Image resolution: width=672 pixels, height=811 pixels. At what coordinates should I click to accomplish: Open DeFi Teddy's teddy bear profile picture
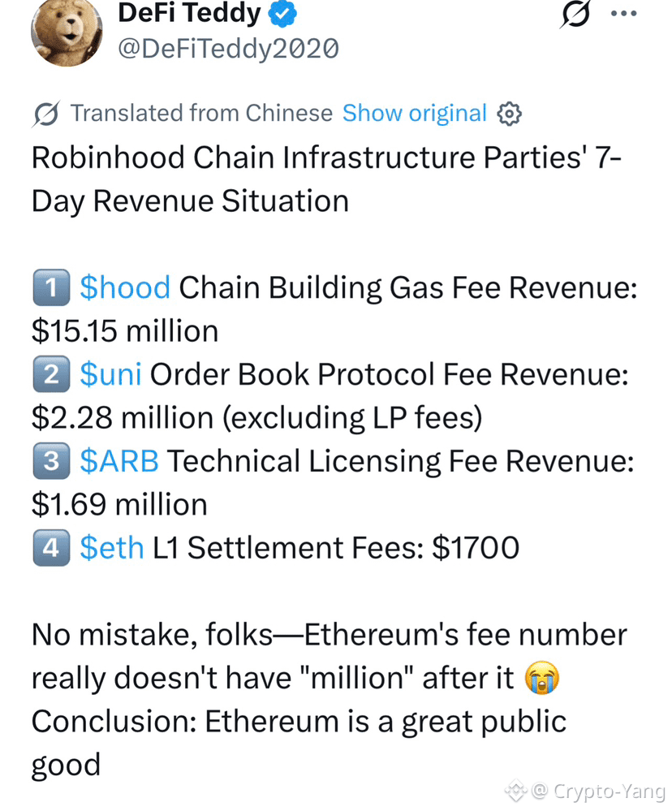point(67,31)
